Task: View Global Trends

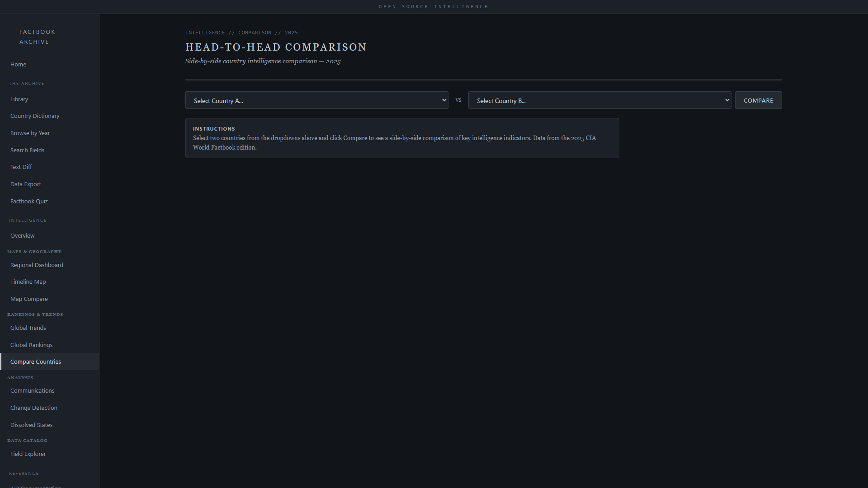Action: (28, 328)
